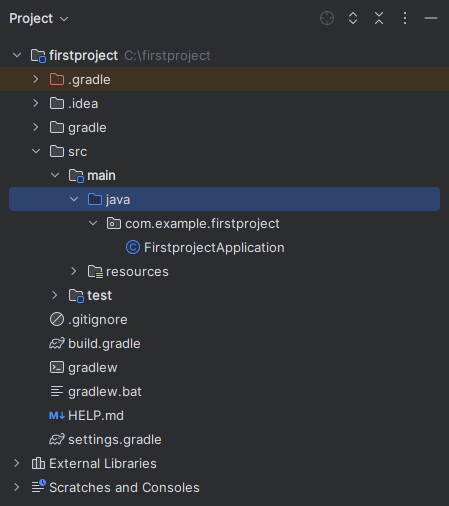
Task: Click the Expand All icon
Action: 353,18
